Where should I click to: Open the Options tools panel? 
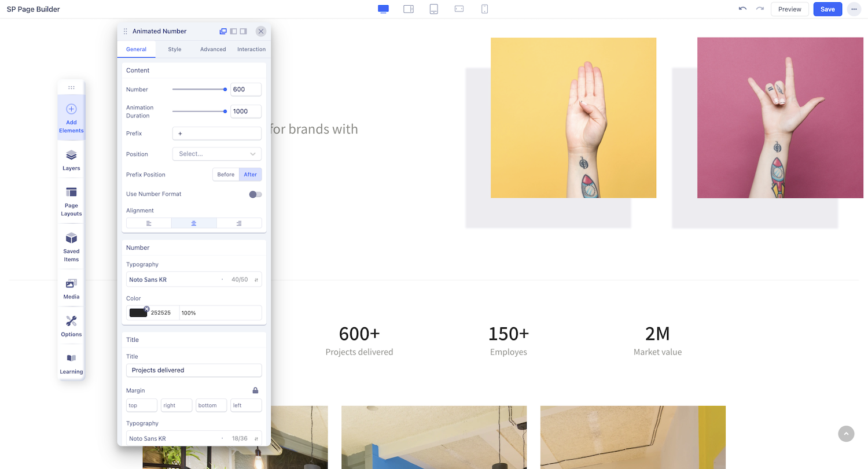pos(71,326)
